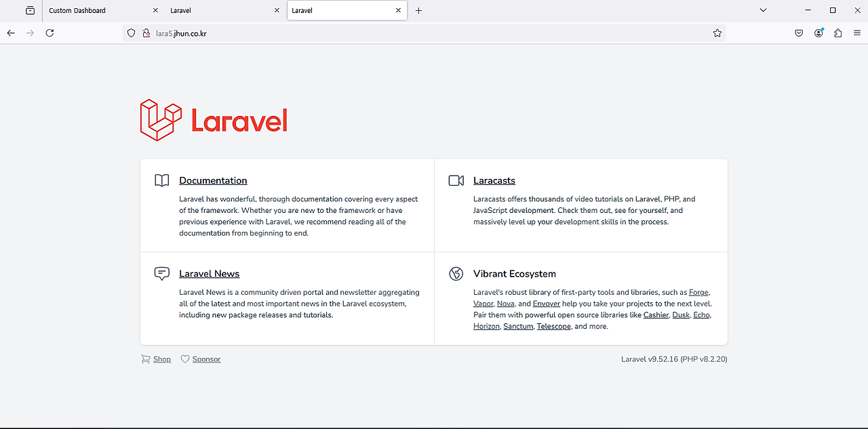Image resolution: width=868 pixels, height=429 pixels.
Task: Minimize the browser window
Action: coord(808,11)
